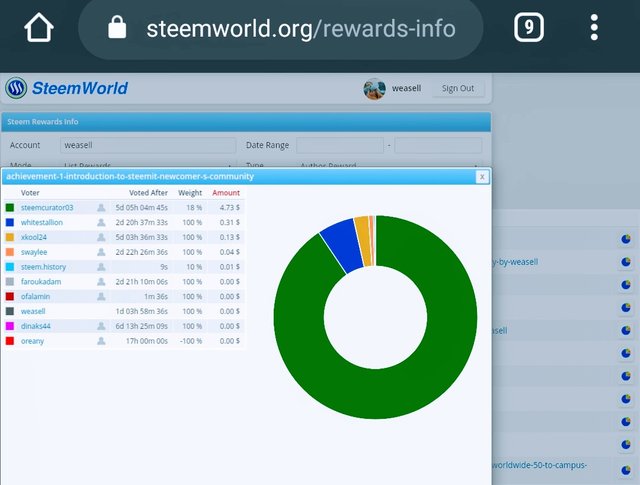The height and width of the screenshot is (485, 640).
Task: Open voter weasell link in table
Action: (x=33, y=311)
